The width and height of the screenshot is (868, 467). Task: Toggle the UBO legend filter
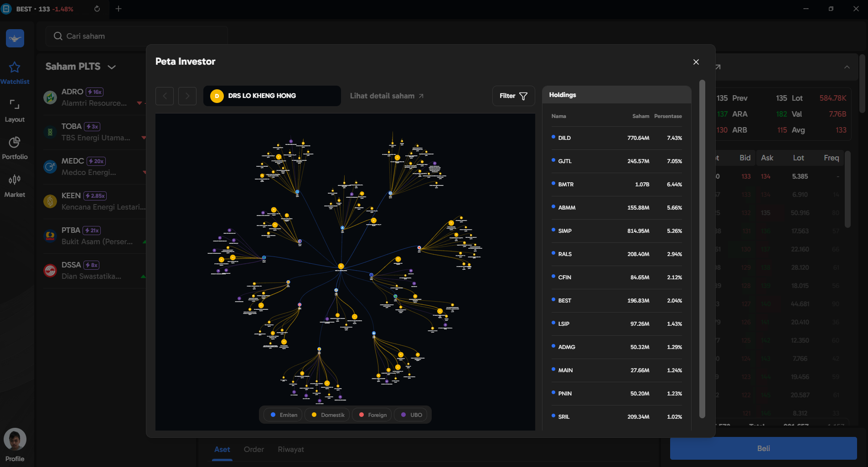(x=411, y=415)
